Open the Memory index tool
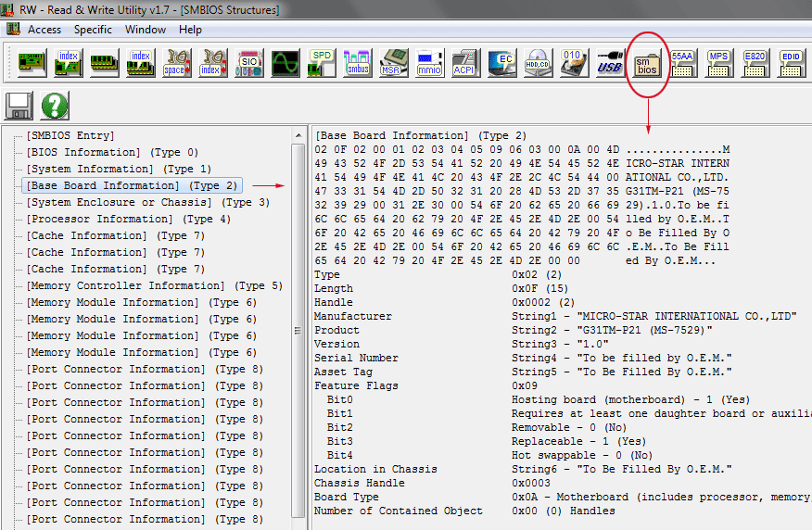Image resolution: width=812 pixels, height=530 pixels. [x=140, y=63]
